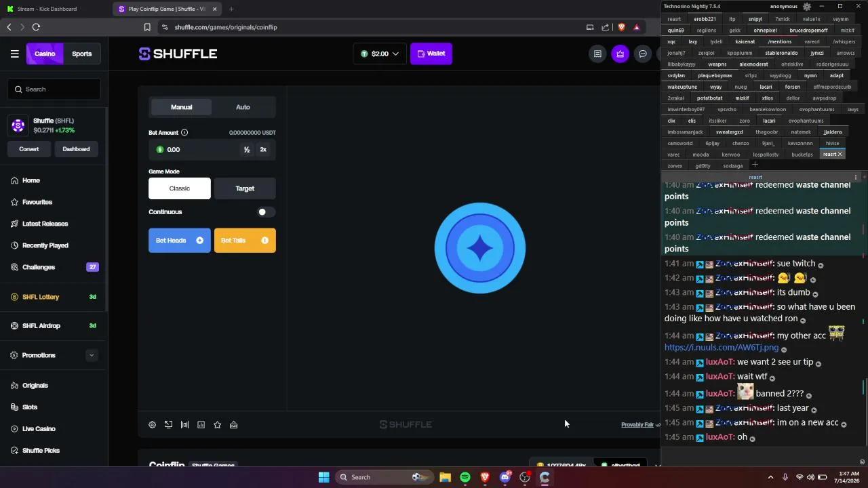Click the blue coin in game area
Viewport: 868px width, 488px height.
tap(480, 248)
